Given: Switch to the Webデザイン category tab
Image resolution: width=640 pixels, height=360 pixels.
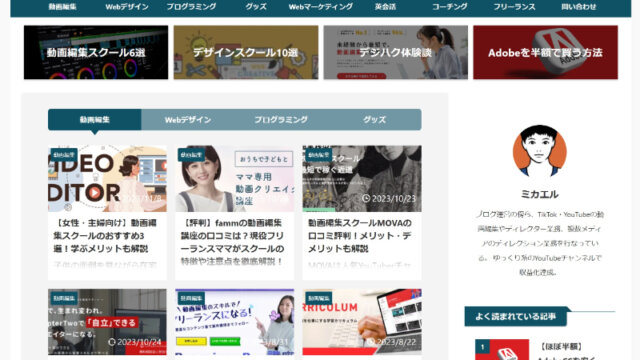Looking at the screenshot, I should click(x=188, y=120).
